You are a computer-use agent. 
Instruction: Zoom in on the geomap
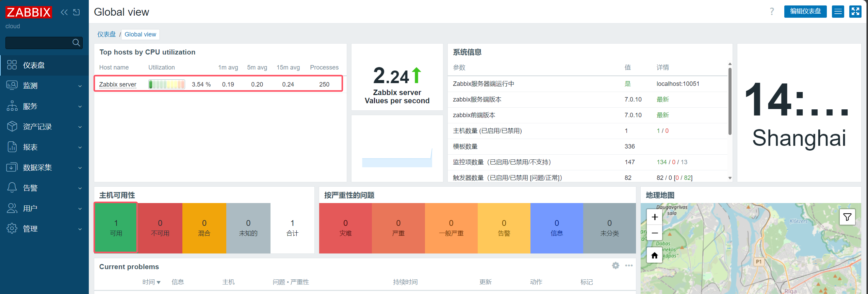(655, 217)
